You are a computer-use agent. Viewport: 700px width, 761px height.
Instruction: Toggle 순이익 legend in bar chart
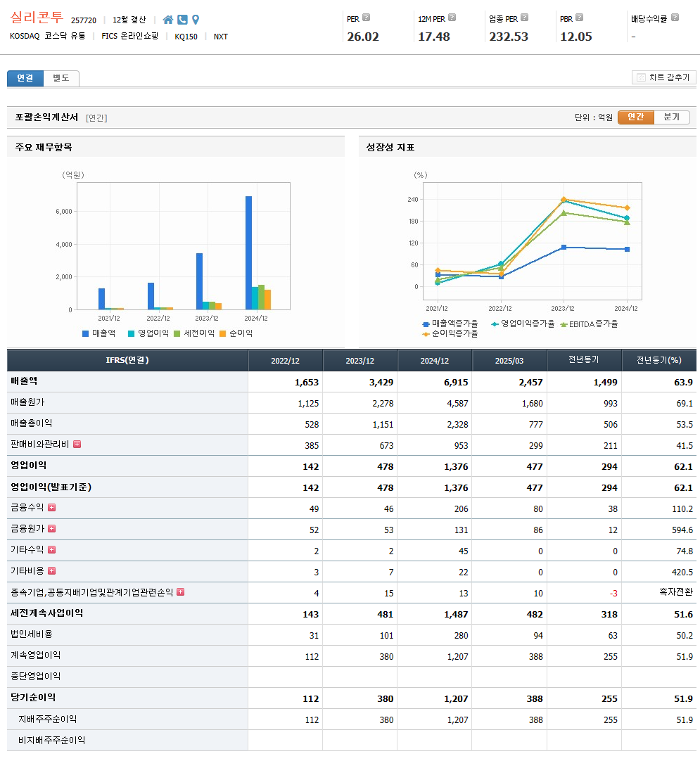(236, 333)
